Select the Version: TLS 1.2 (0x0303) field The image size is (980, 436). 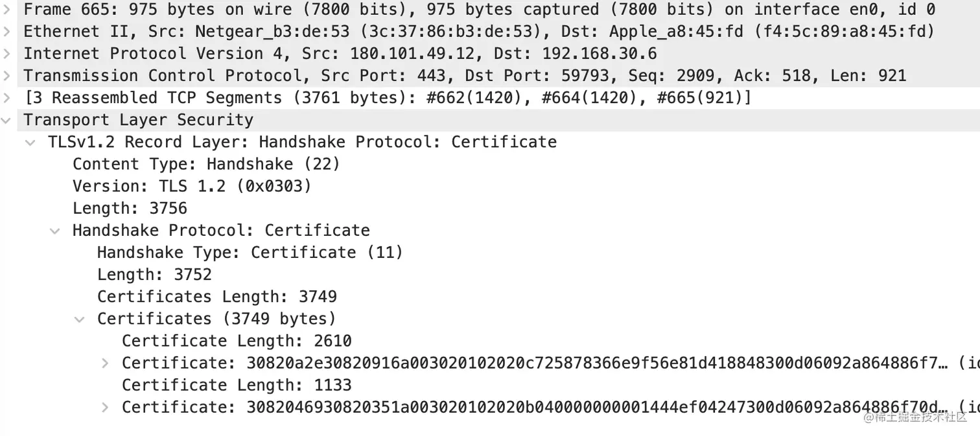click(192, 186)
